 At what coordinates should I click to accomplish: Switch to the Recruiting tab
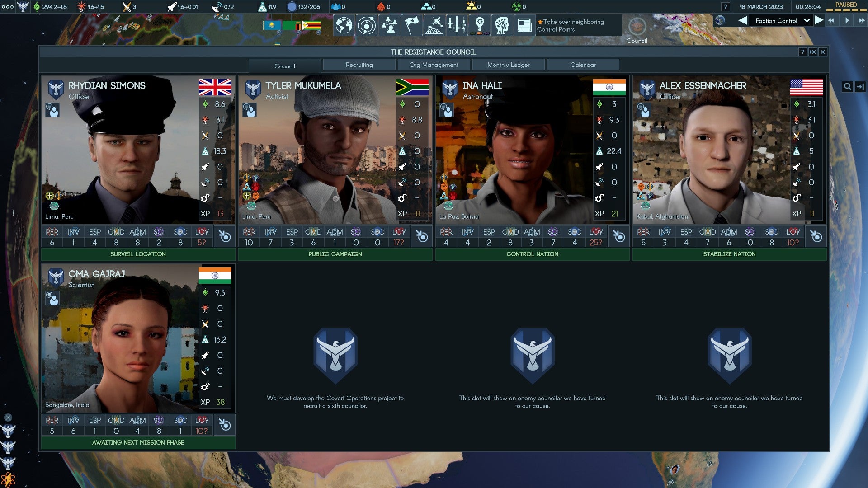[x=359, y=65]
